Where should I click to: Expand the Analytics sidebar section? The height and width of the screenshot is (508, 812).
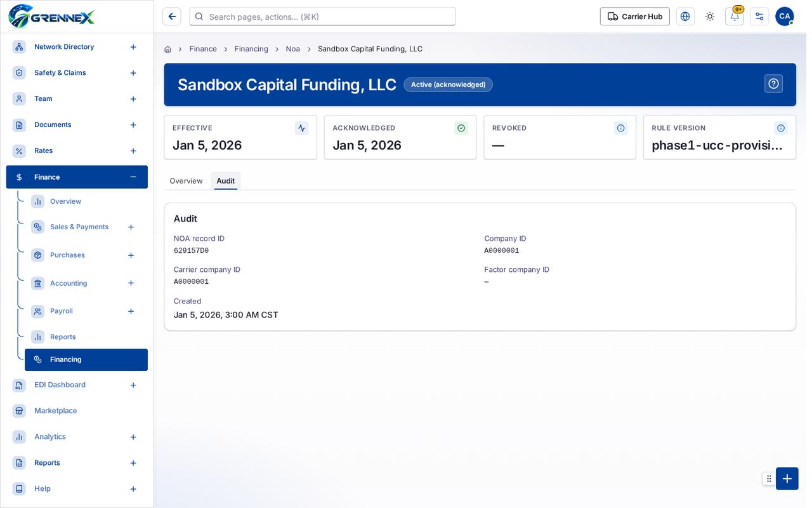pyautogui.click(x=133, y=437)
